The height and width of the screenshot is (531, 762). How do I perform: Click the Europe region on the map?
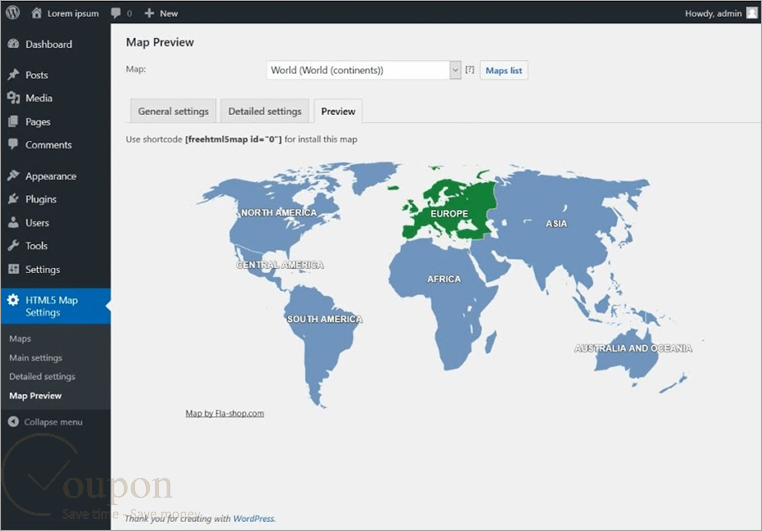coord(450,213)
